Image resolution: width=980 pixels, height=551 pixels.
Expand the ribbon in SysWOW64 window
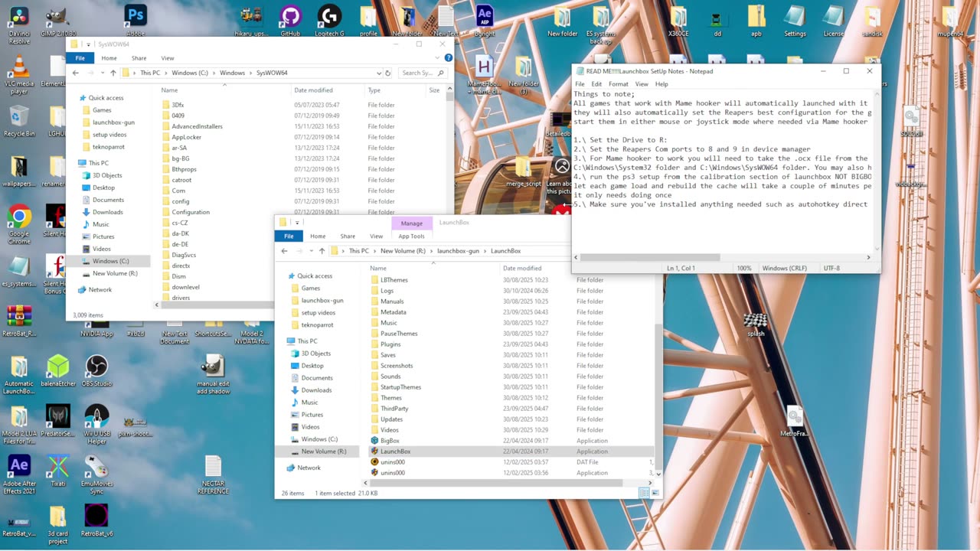tap(439, 58)
